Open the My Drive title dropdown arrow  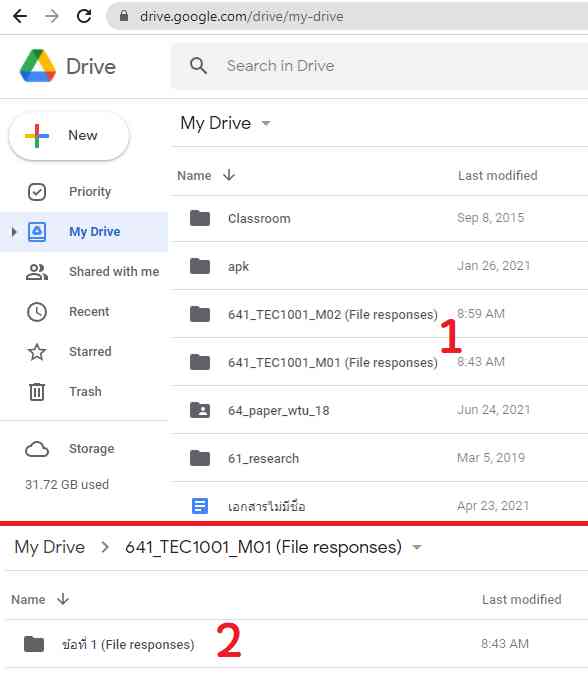pos(266,123)
